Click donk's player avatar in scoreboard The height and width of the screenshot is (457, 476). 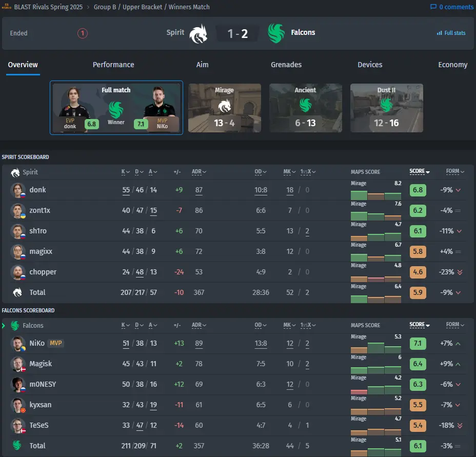[17, 190]
